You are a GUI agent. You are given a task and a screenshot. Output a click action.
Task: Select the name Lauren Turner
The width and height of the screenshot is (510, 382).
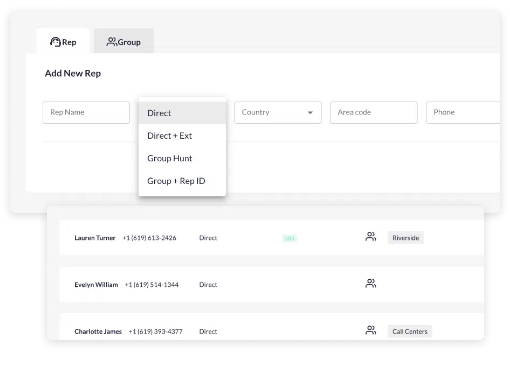[95, 238]
